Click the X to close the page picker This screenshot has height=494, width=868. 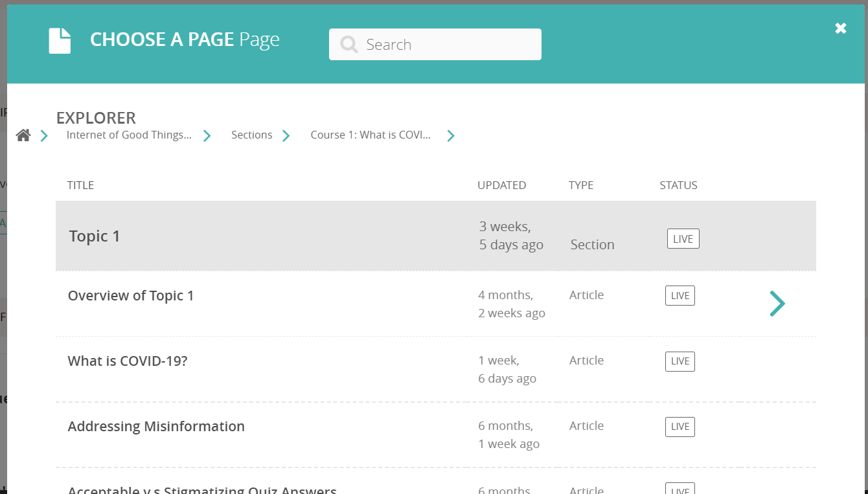click(840, 28)
